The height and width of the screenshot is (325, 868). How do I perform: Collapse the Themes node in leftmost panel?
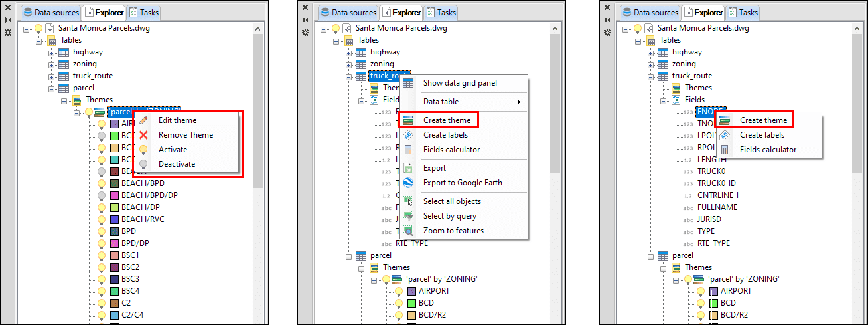pyautogui.click(x=64, y=100)
